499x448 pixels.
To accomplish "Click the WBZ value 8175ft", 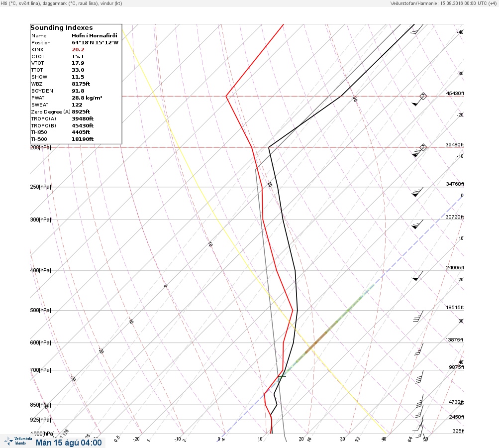I will coord(81,84).
